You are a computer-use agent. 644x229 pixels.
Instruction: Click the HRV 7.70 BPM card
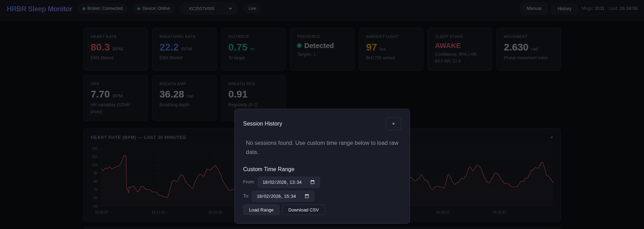tap(116, 98)
